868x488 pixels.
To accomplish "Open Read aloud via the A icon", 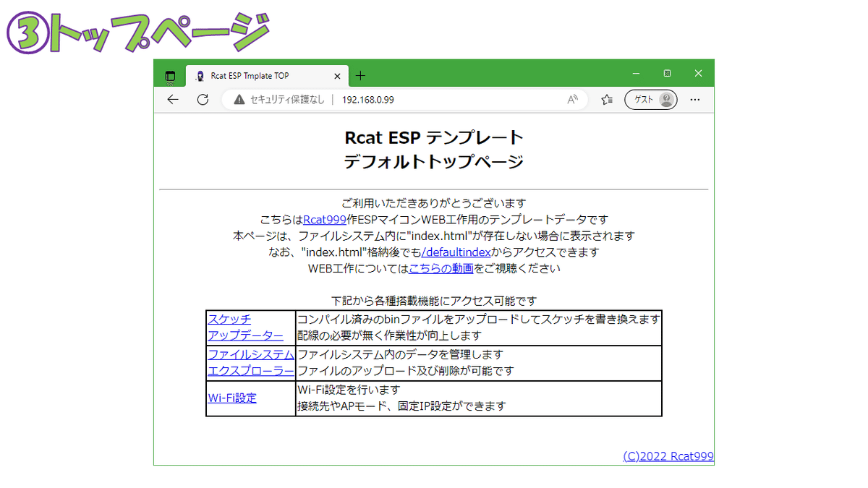I will pyautogui.click(x=571, y=100).
